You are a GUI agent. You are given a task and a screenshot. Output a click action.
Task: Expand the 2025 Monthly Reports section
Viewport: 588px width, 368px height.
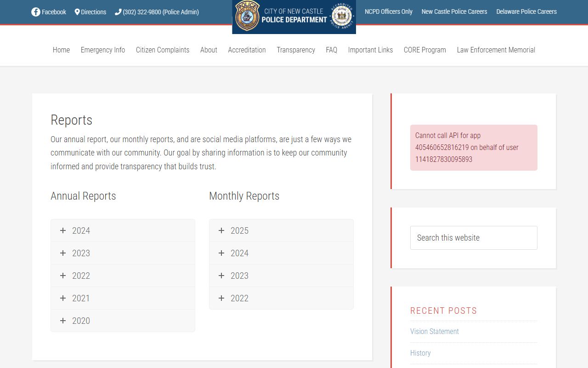(x=281, y=230)
